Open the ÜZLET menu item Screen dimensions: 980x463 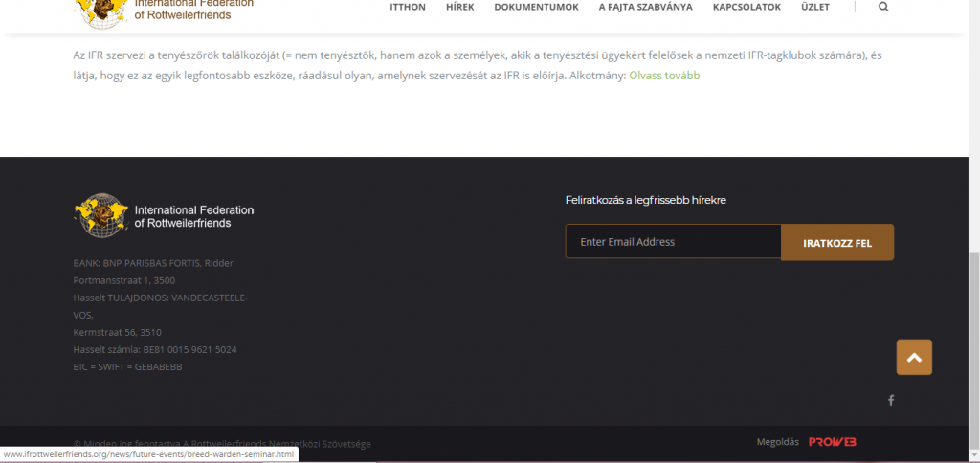point(815,7)
